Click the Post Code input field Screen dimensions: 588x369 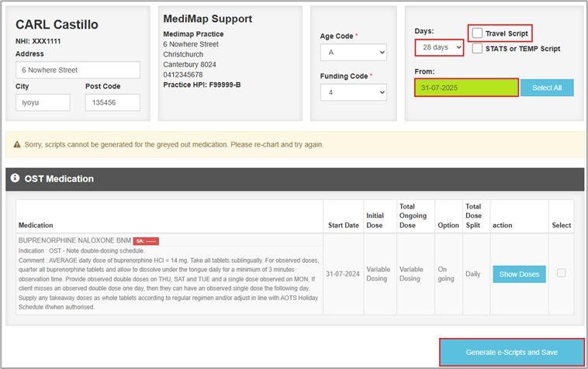[x=112, y=102]
